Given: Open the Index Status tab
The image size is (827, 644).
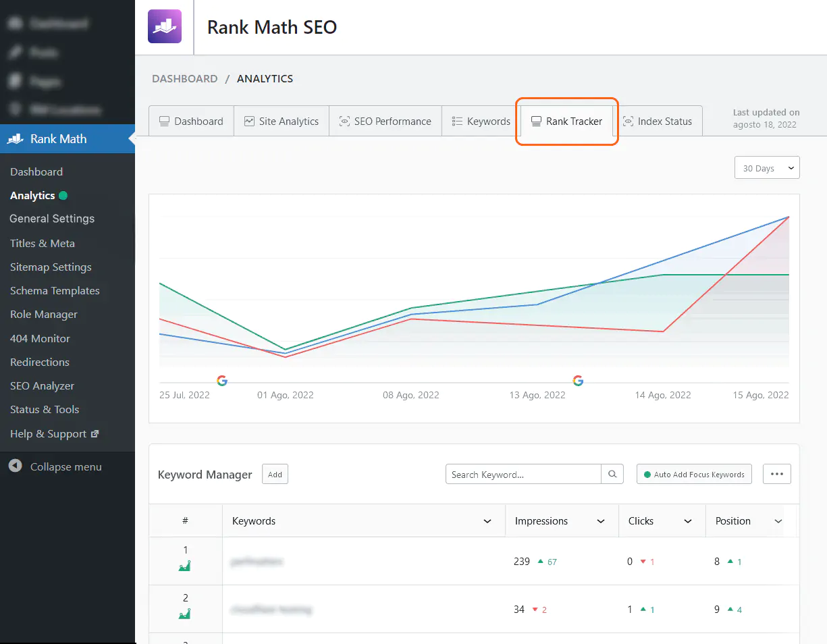Looking at the screenshot, I should (x=658, y=122).
